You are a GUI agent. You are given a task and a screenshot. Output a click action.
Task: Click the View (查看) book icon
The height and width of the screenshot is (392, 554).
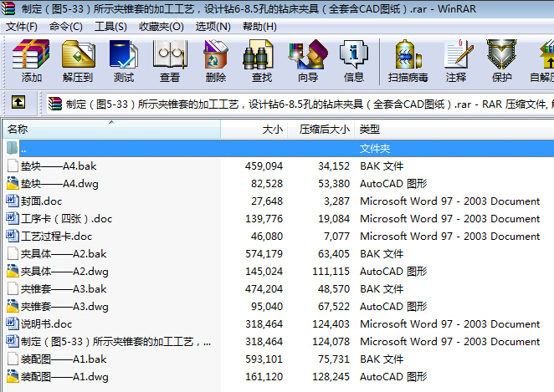(170, 54)
